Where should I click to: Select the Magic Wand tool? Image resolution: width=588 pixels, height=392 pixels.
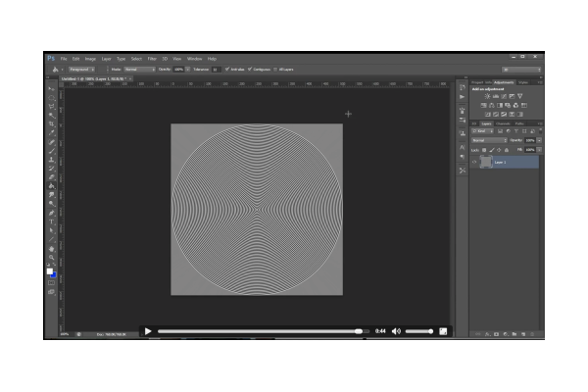51,116
